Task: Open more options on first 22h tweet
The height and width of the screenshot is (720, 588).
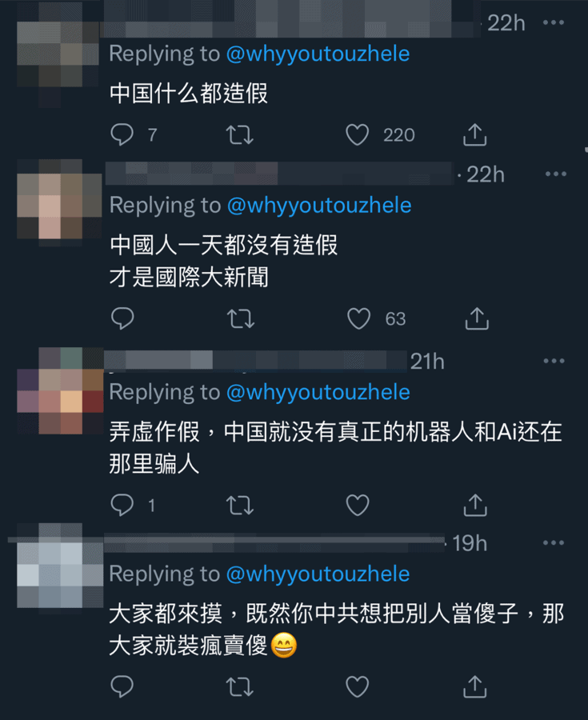Action: tap(553, 22)
